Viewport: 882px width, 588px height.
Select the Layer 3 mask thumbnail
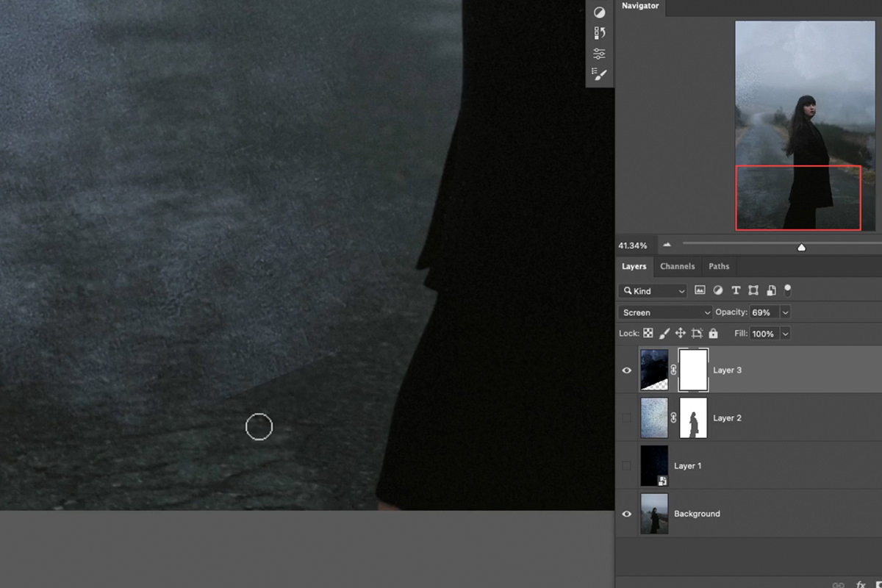tap(694, 370)
